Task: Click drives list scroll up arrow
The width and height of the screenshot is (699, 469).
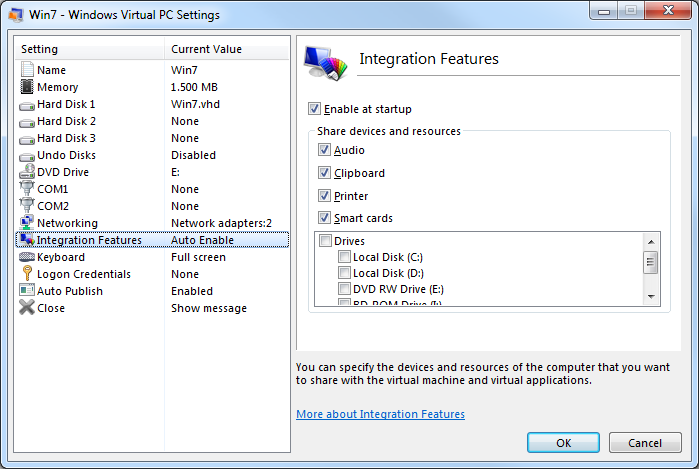Action: pos(651,242)
